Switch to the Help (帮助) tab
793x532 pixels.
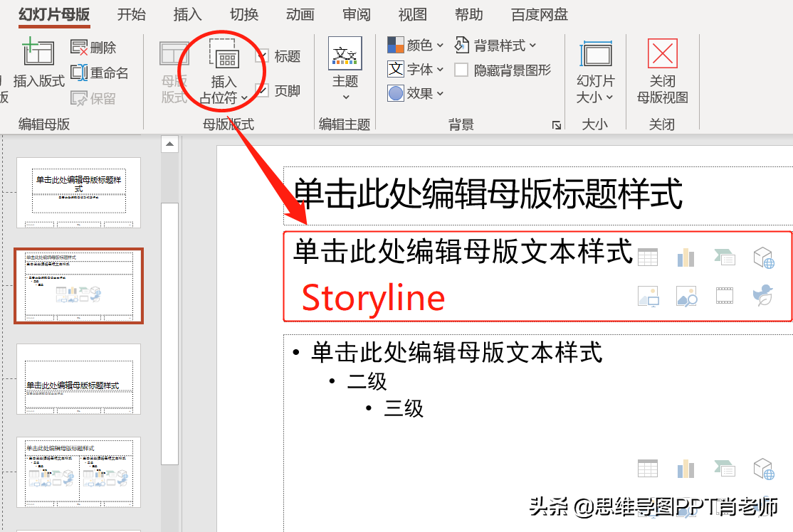[x=469, y=15]
